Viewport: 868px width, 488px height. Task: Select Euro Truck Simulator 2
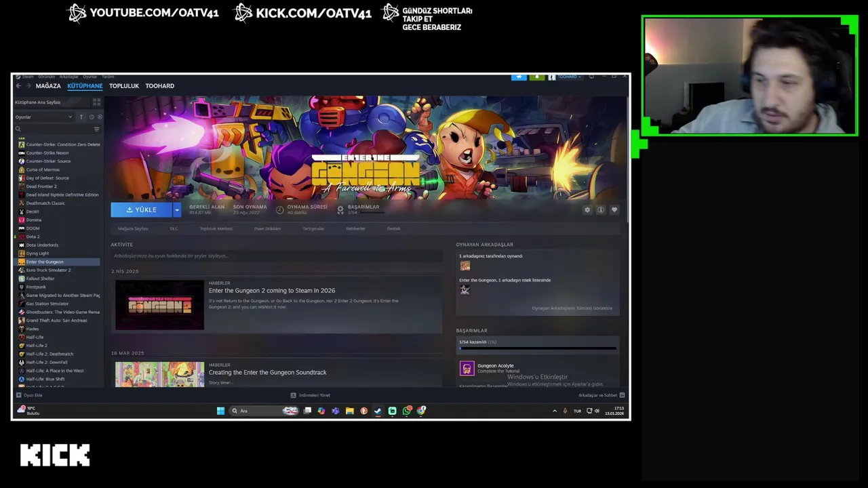click(x=48, y=270)
